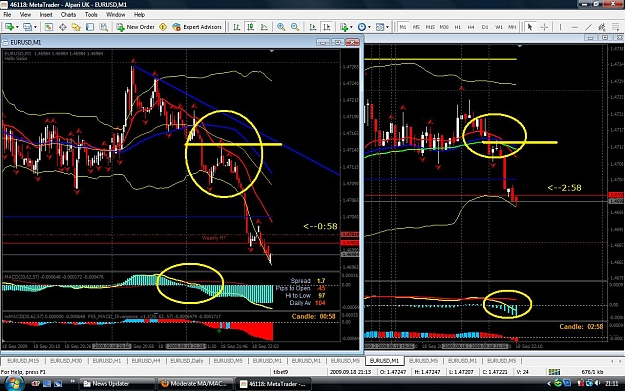Switch chart to bar chart style
Viewport: 625px width, 391px height.
tap(237, 27)
